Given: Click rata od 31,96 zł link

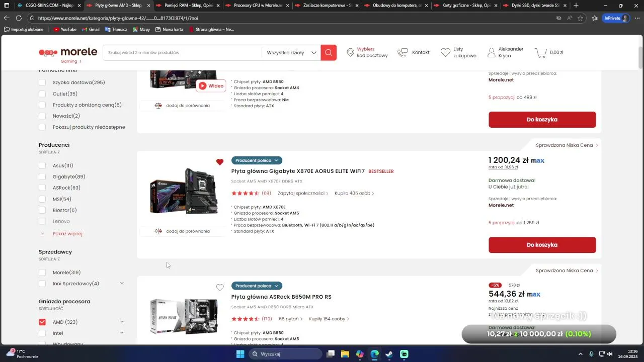Looking at the screenshot, I should [x=503, y=167].
